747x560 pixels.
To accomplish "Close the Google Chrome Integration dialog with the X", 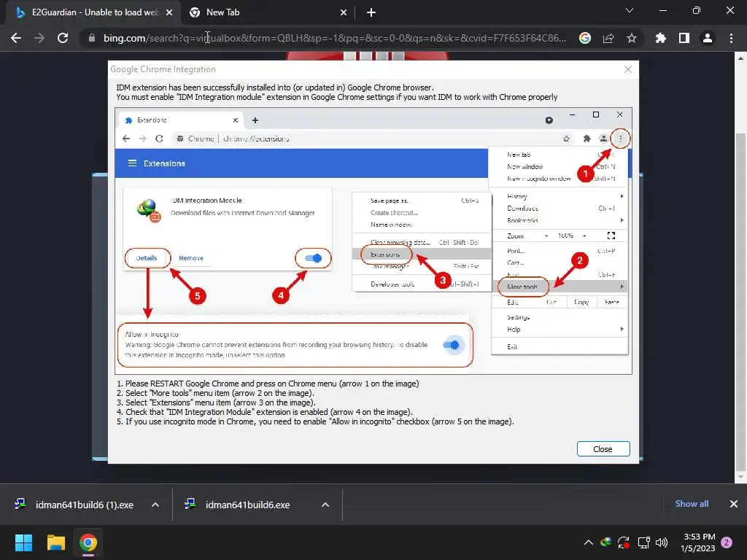I will pyautogui.click(x=628, y=69).
